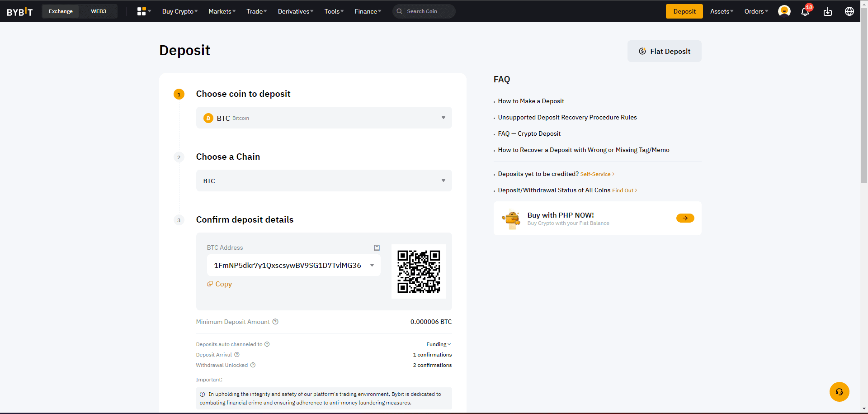Click the Self-Service link
This screenshot has width=868, height=414.
point(597,174)
